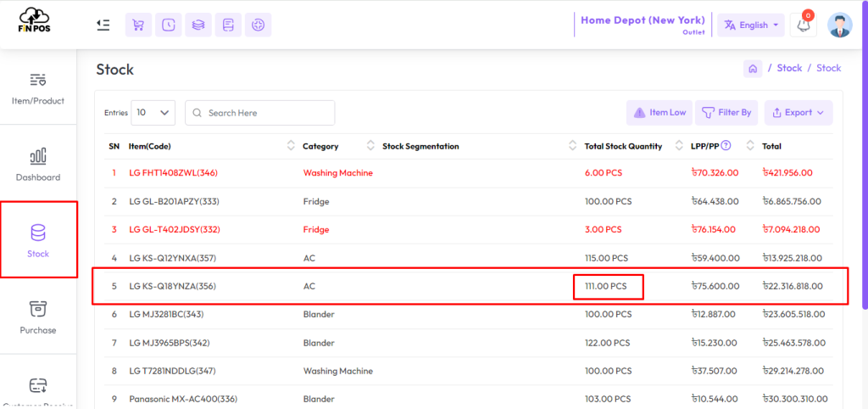
Task: Click the Item Low button
Action: click(659, 113)
